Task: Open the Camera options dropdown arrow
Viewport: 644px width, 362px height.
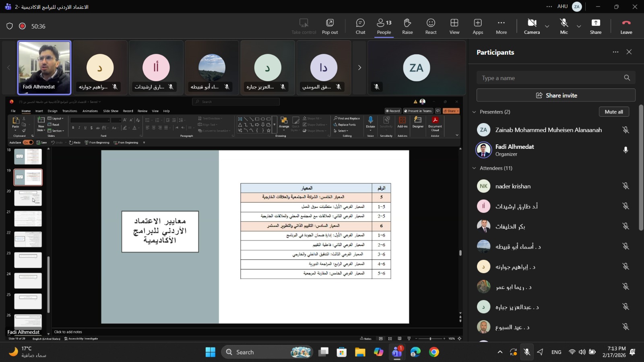Action: click(547, 27)
